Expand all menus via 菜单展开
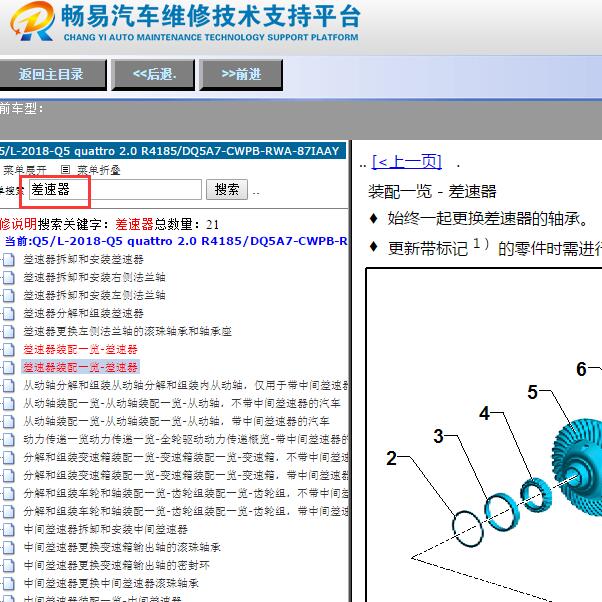The height and width of the screenshot is (602, 602). pos(25,170)
